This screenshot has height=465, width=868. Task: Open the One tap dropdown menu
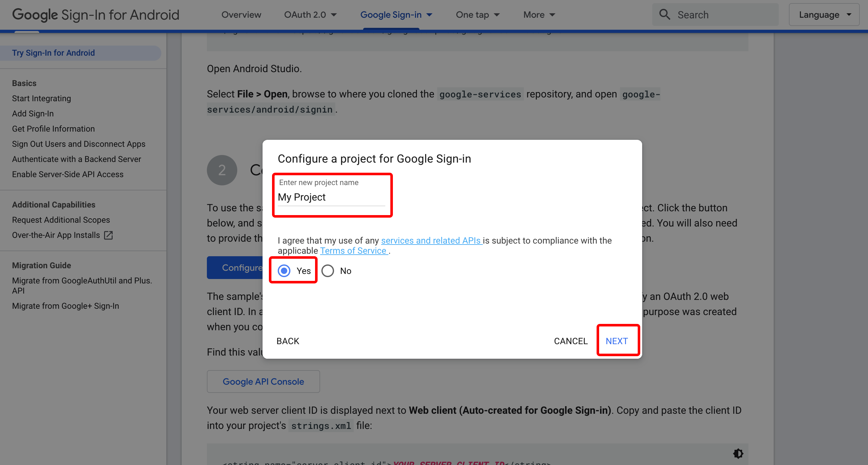click(x=477, y=15)
